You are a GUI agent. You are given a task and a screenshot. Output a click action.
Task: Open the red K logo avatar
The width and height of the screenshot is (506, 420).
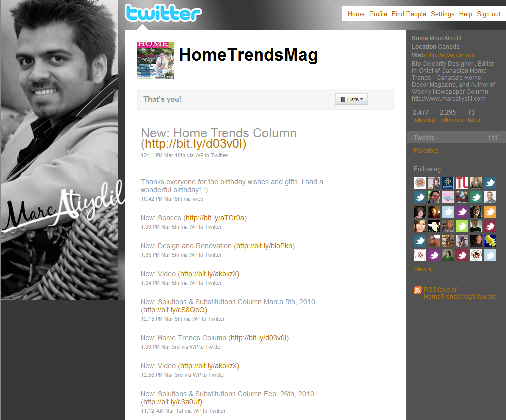click(x=420, y=255)
